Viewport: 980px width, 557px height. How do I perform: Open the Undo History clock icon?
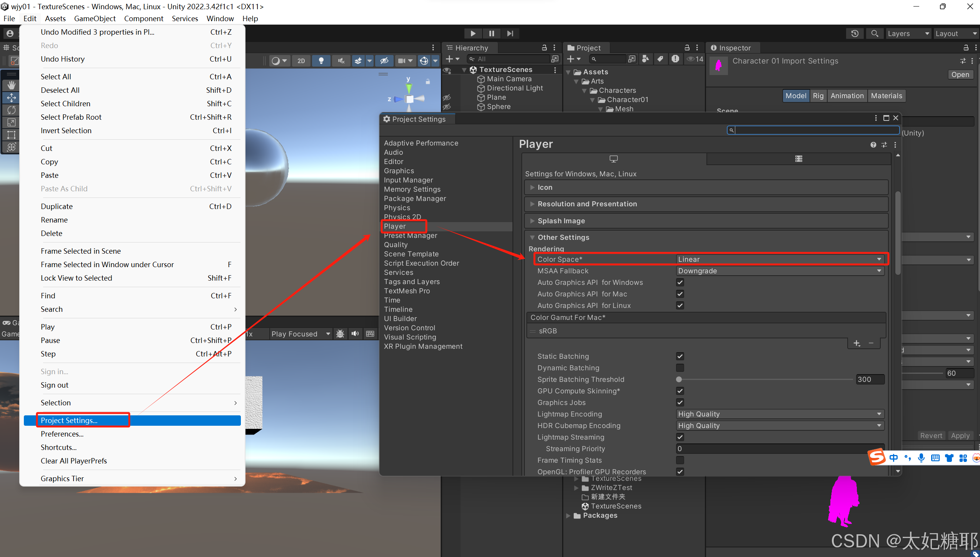click(x=855, y=33)
